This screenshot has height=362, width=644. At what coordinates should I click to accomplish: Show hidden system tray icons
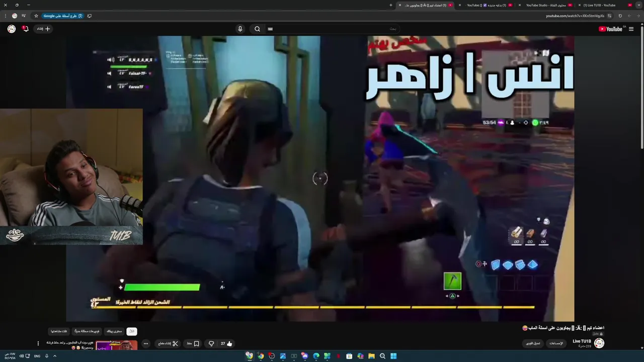click(x=55, y=356)
